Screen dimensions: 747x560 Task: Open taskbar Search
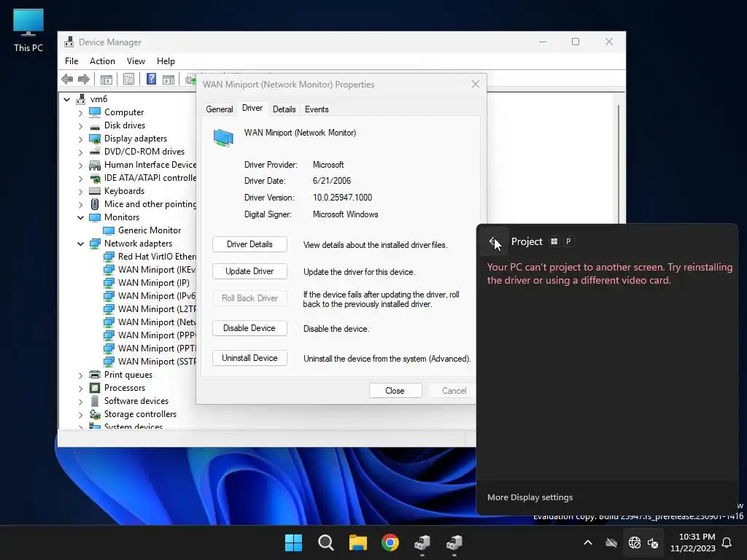coord(326,542)
